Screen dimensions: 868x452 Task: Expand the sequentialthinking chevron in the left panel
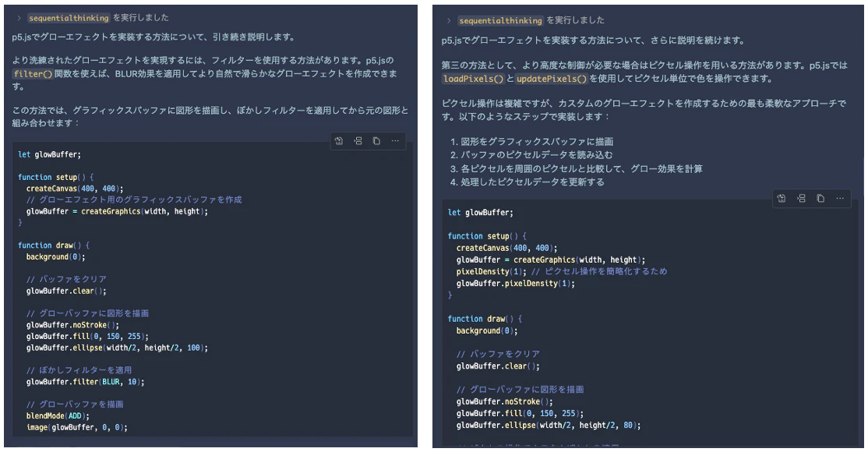point(19,18)
